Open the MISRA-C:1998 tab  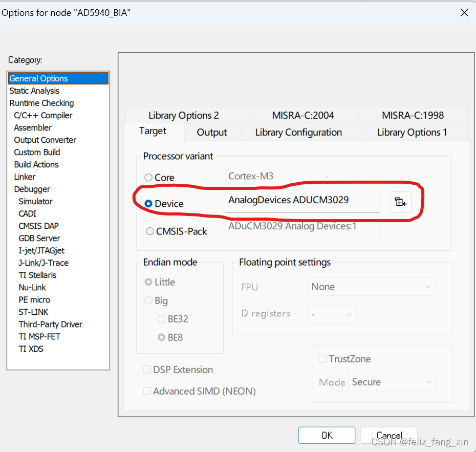click(x=413, y=115)
